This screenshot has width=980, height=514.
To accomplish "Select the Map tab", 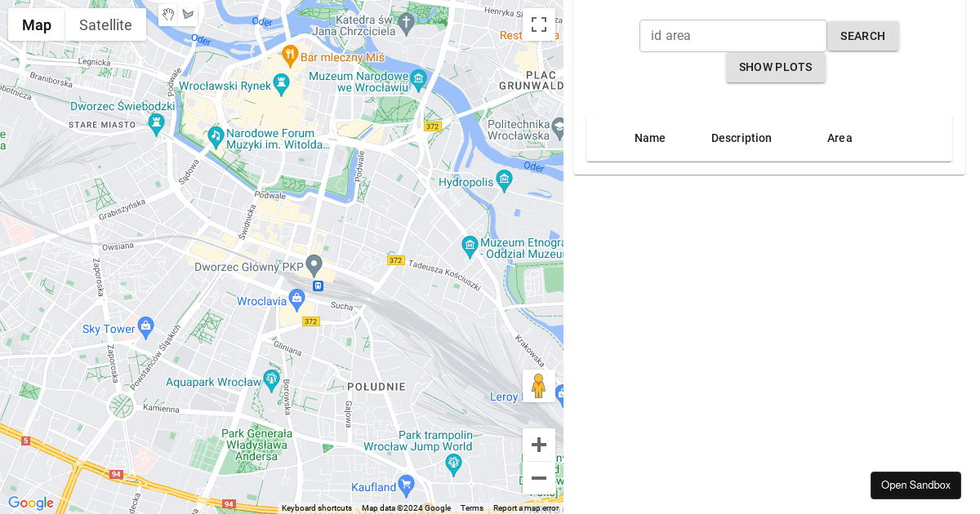I will tap(36, 24).
